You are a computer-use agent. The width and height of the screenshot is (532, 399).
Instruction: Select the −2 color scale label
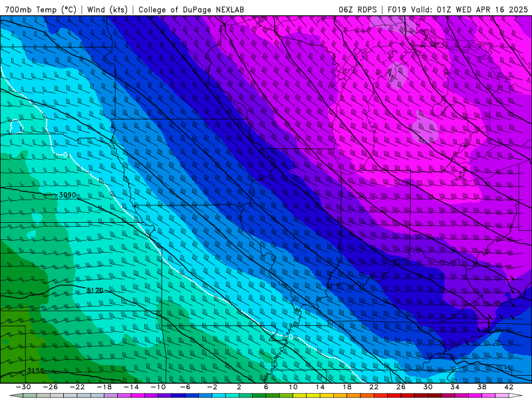point(212,387)
